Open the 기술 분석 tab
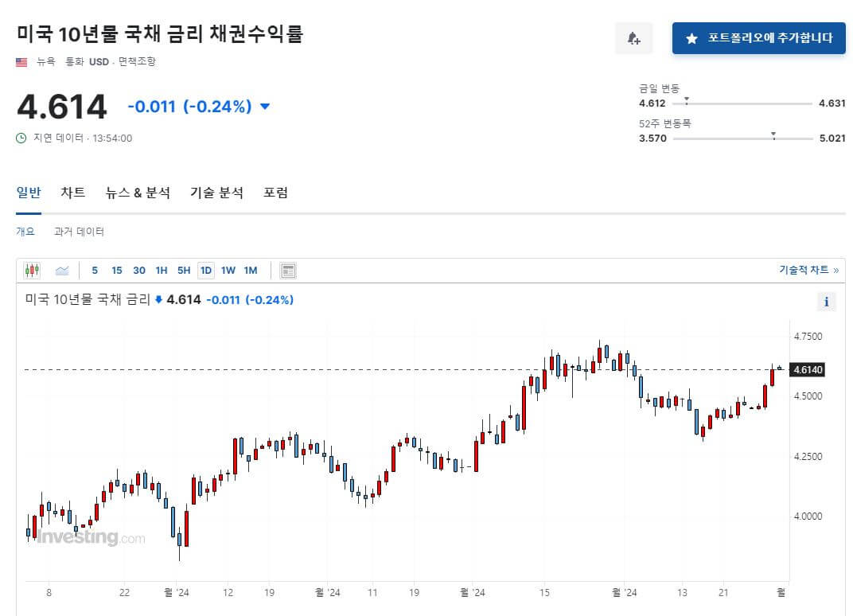 216,193
